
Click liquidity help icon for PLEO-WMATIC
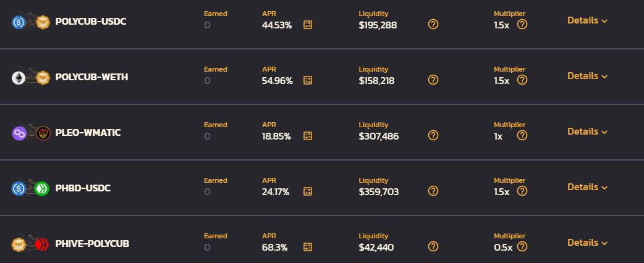pyautogui.click(x=433, y=135)
